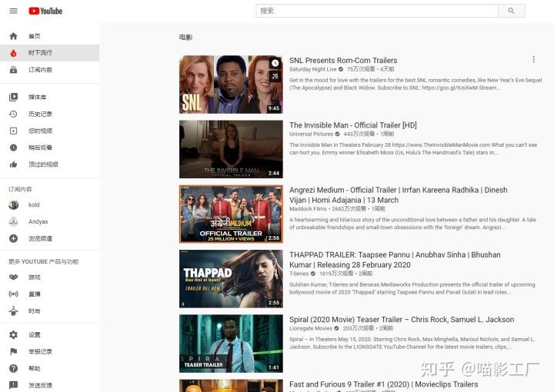Click the Library (媒体库) icon
The image size is (554, 392).
(13, 97)
